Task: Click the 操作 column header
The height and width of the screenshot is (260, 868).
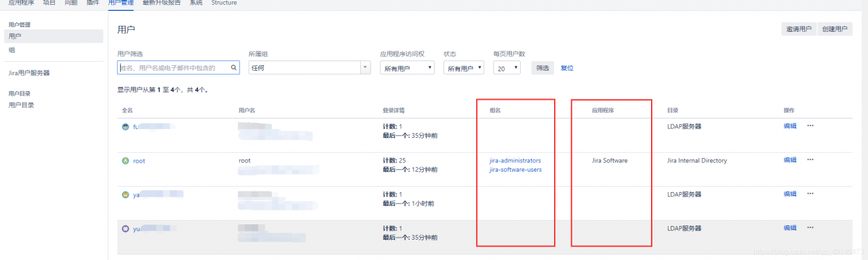Action: (789, 110)
